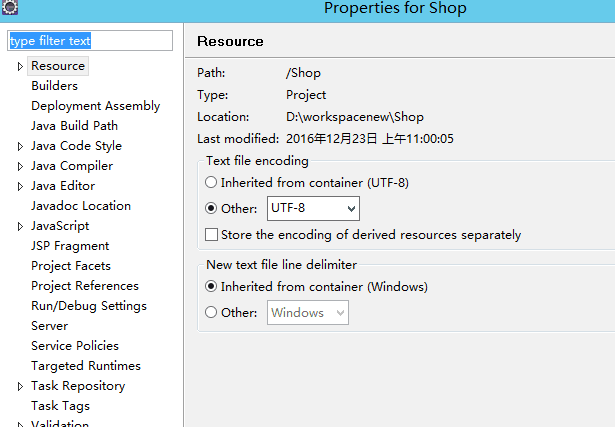
Task: Open the Windows line delimiter dropdown
Action: tap(308, 313)
